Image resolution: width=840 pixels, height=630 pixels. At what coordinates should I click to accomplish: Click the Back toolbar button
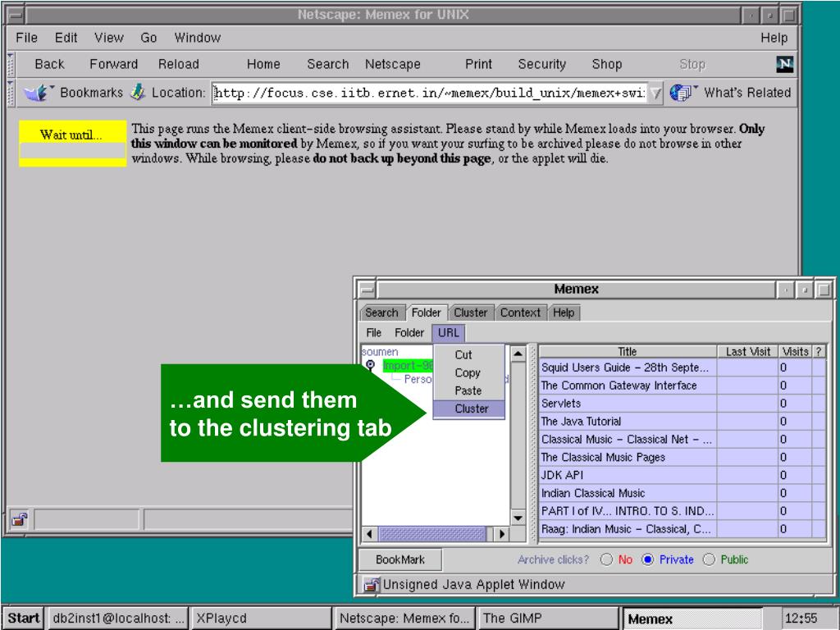coord(49,64)
